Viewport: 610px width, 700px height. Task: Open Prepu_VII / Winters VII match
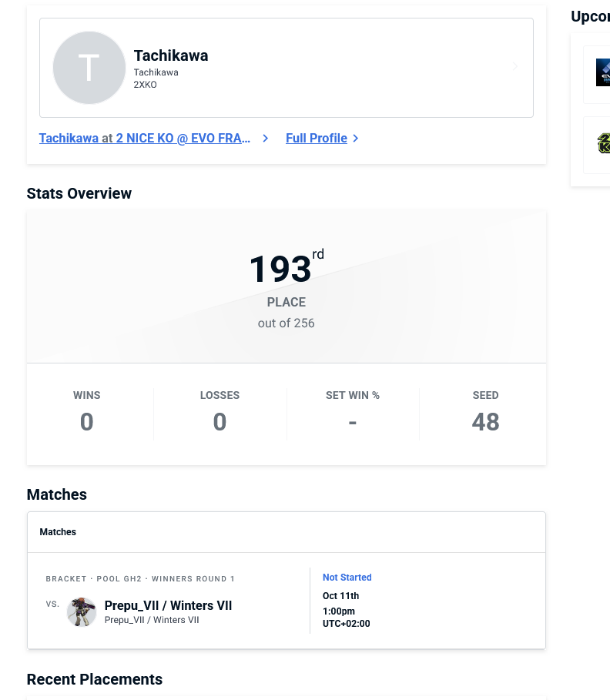coord(168,605)
